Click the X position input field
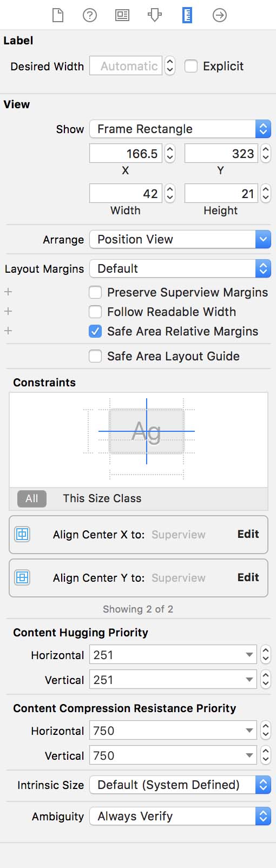This screenshot has width=276, height=868. pos(126,154)
